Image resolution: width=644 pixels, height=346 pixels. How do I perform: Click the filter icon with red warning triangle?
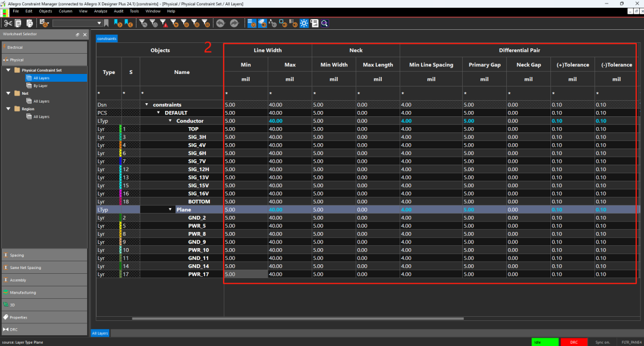[164, 23]
